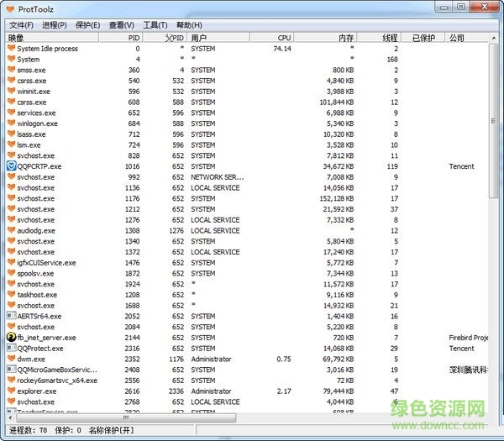Screen dimensions: 504x441
Task: Click the QQProtect.exe process icon
Action: click(x=11, y=348)
